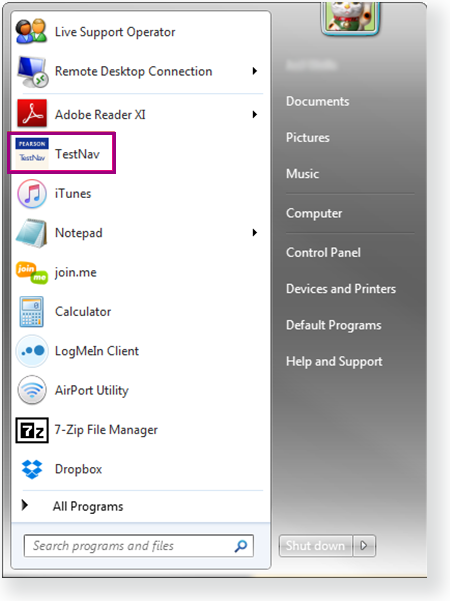The width and height of the screenshot is (450, 601).
Task: Open 7-Zip File Manager icon
Action: point(32,430)
